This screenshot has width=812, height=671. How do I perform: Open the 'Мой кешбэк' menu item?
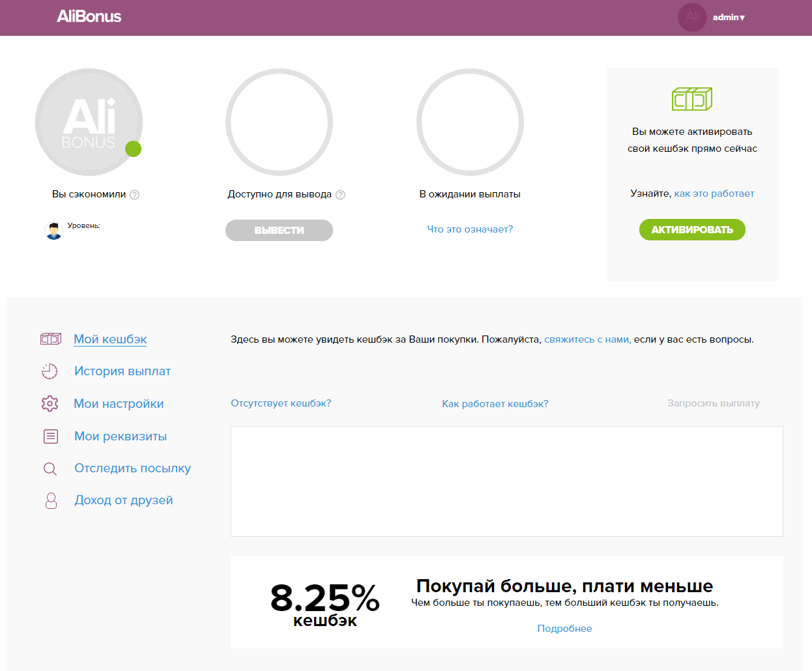(110, 339)
